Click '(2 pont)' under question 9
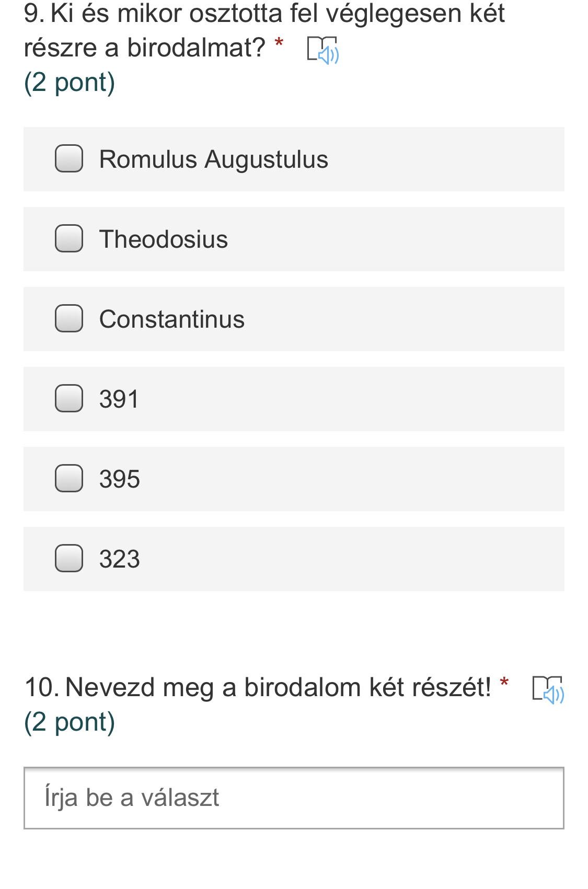This screenshot has height=889, width=588. click(x=70, y=83)
